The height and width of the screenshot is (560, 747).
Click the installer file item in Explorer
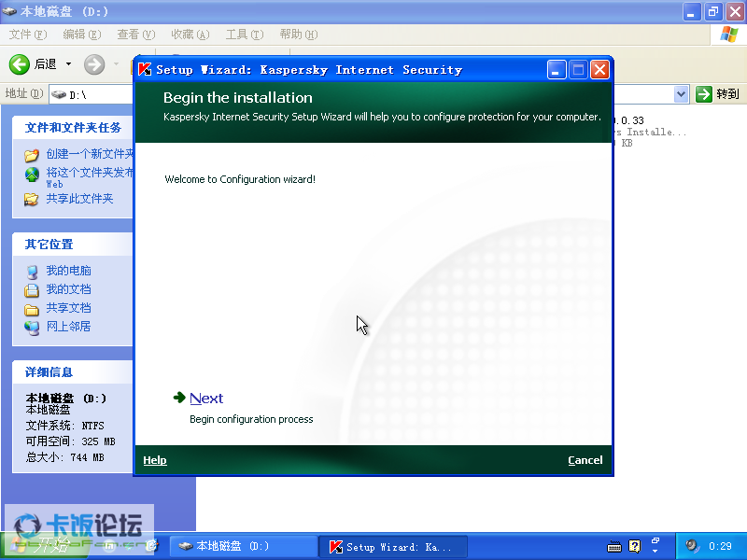649,132
